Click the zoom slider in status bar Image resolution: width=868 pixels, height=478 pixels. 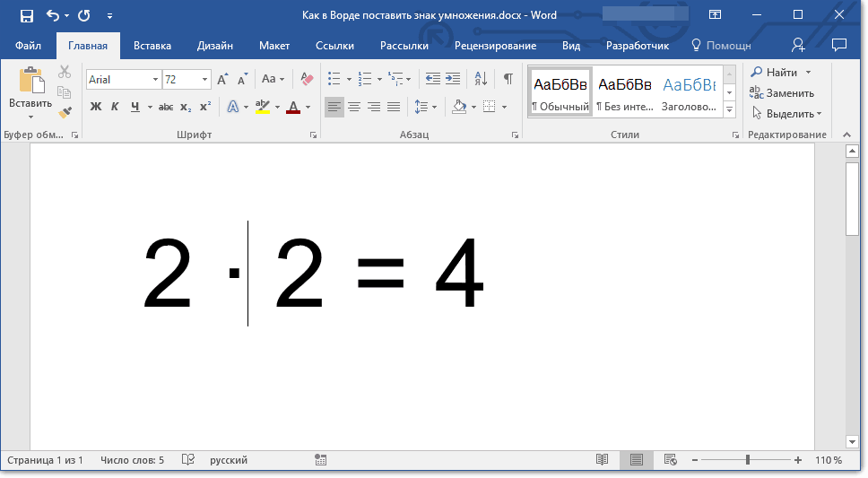tap(748, 460)
